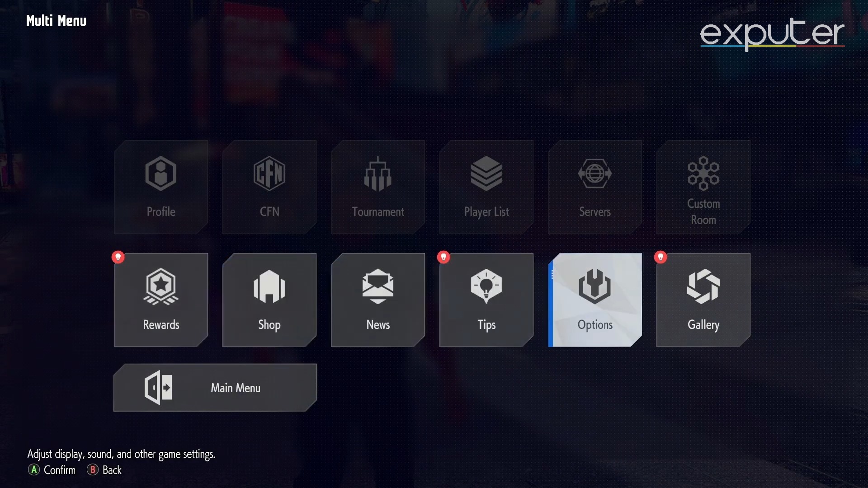This screenshot has width=868, height=488.
Task: Toggle the Tips notification indicator
Action: [443, 257]
